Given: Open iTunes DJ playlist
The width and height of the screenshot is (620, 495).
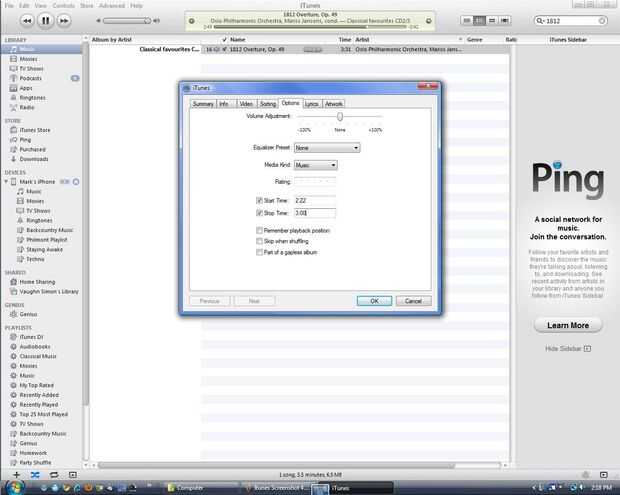Looking at the screenshot, I should [x=31, y=337].
